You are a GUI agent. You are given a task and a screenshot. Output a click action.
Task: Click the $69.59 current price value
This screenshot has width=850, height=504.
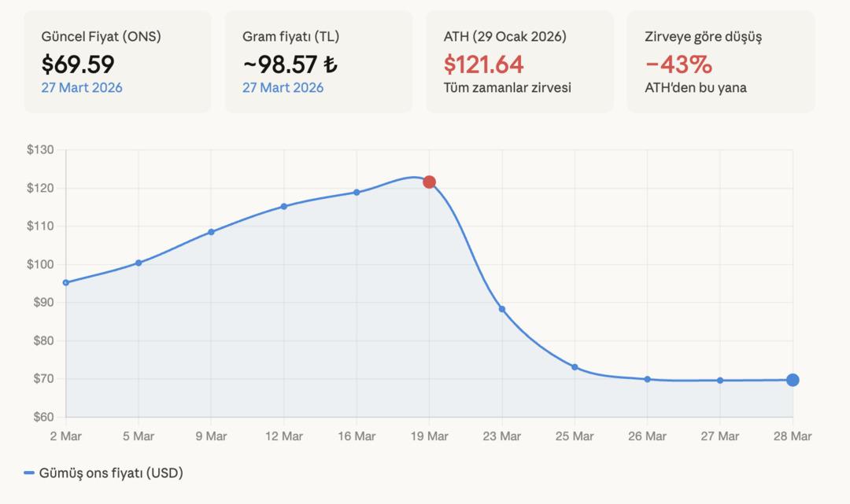(78, 64)
